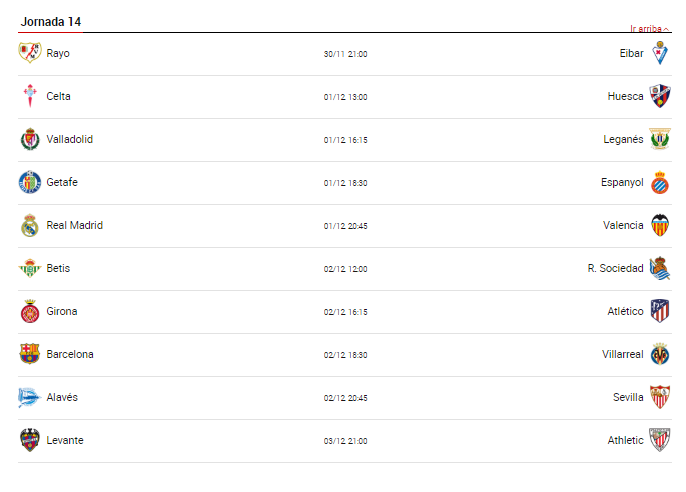Click the Barcelona club crest

[x=29, y=354]
